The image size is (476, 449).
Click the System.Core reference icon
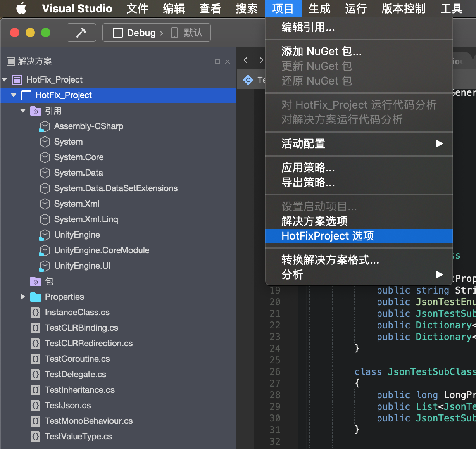tap(45, 157)
